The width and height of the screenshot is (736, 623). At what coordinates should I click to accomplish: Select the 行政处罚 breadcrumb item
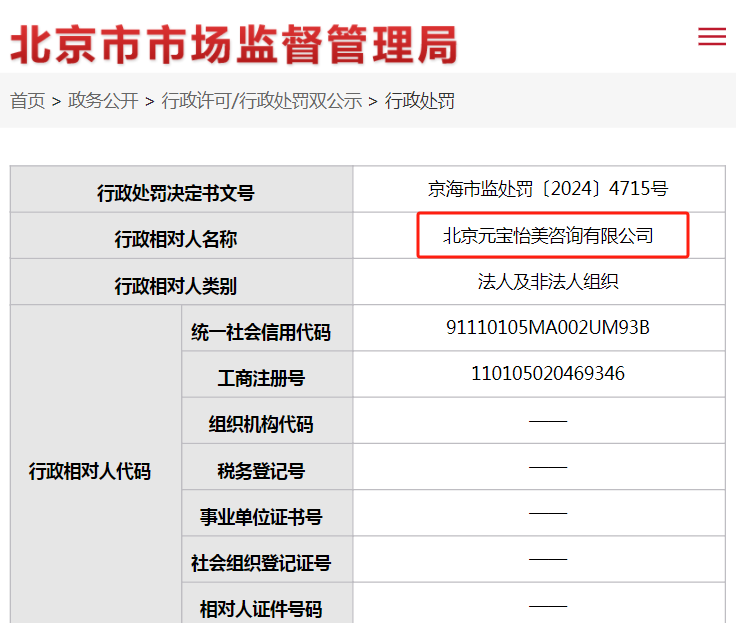coord(420,101)
